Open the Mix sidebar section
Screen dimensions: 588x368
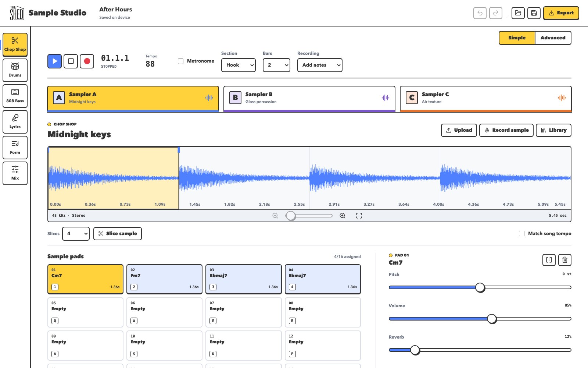point(15,173)
